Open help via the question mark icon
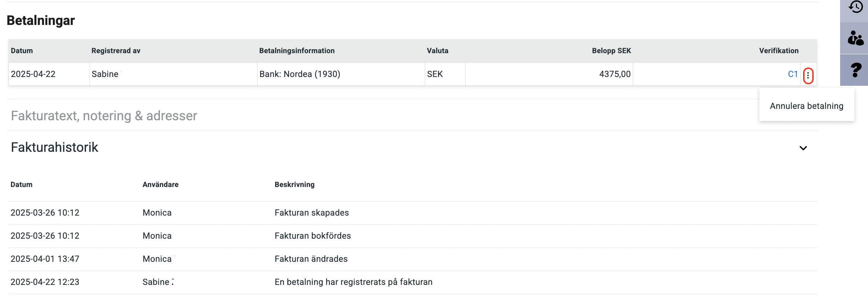 click(855, 70)
